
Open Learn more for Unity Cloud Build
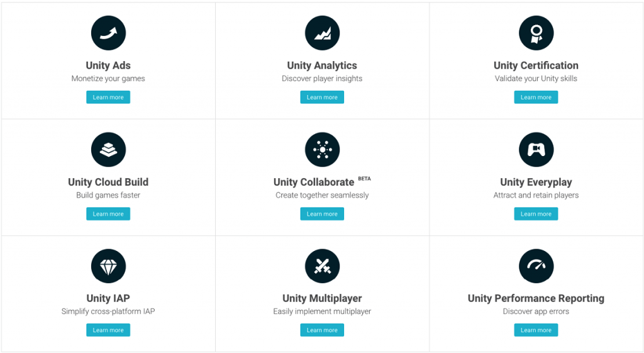108,214
